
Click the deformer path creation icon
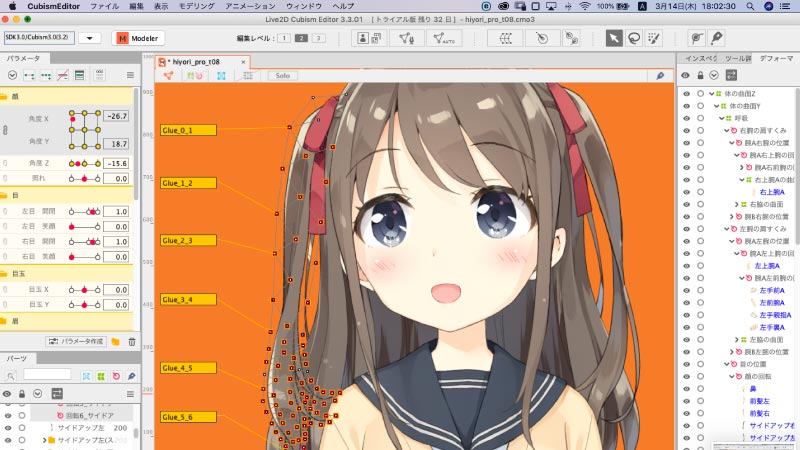click(x=571, y=38)
